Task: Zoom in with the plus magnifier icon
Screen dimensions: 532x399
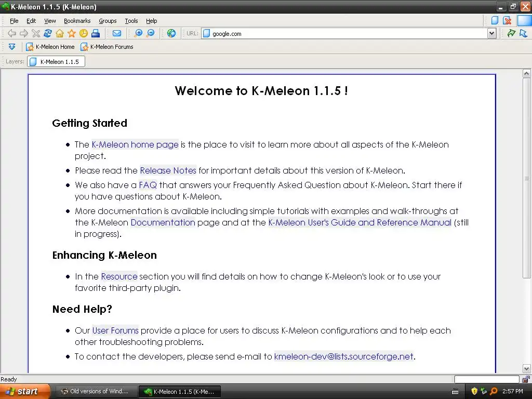Action: click(x=138, y=33)
